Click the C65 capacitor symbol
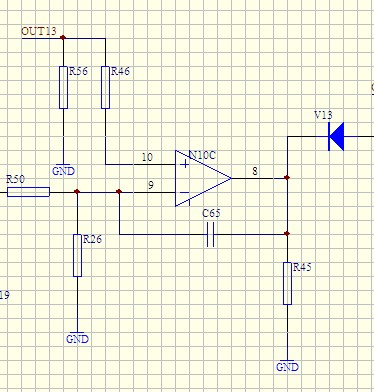This screenshot has height=392, width=374. point(211,235)
